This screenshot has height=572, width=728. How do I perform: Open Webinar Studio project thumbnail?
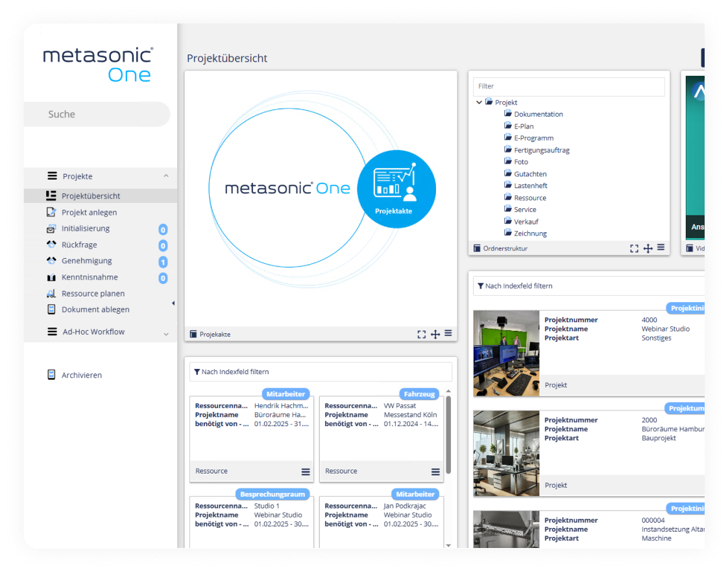pos(506,353)
